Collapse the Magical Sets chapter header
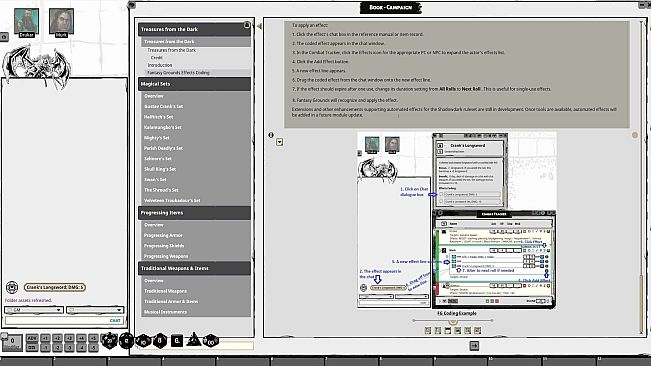 point(194,84)
